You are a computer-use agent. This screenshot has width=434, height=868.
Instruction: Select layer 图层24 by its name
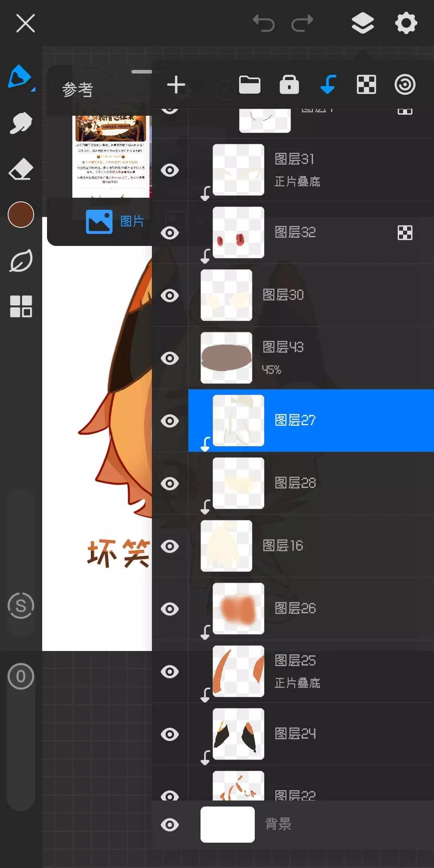pos(295,734)
